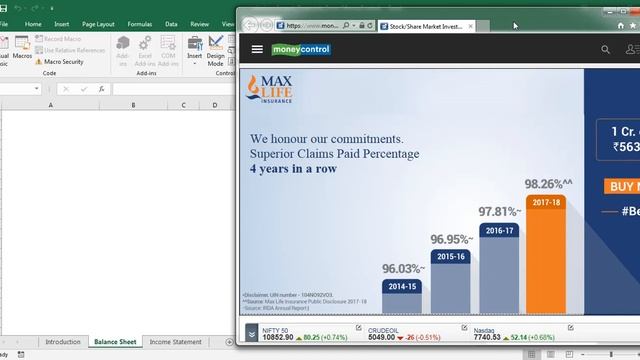Click the Max Life Insurance logo
The width and height of the screenshot is (640, 360).
pos(270,89)
